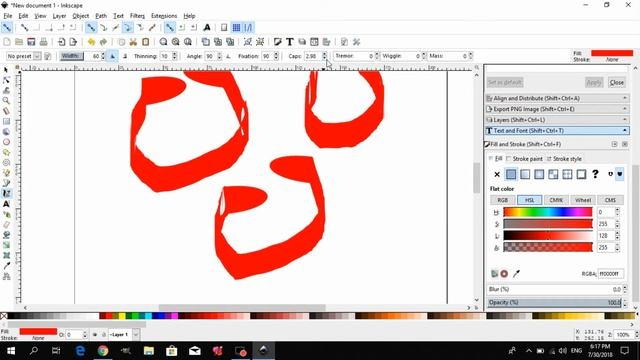Screen dimensions: 640x360
Task: Click the Import icon in toolbar
Action: 61,42
